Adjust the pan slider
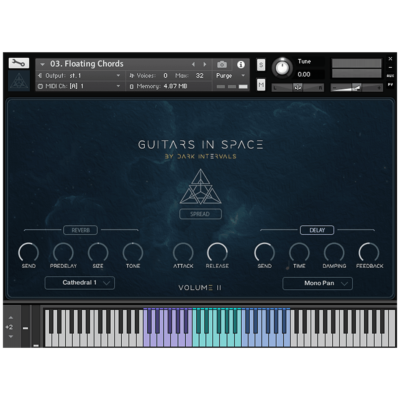400x400 pixels. tap(297, 88)
